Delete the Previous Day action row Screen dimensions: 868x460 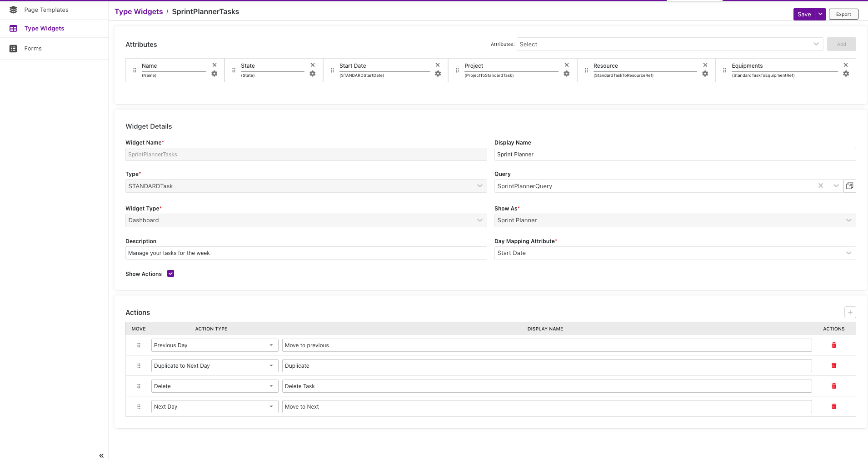coord(834,345)
